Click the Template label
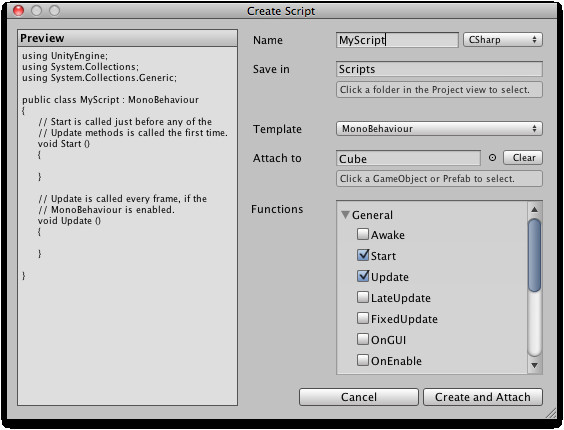Viewport: 564px width, 430px height. (x=277, y=129)
